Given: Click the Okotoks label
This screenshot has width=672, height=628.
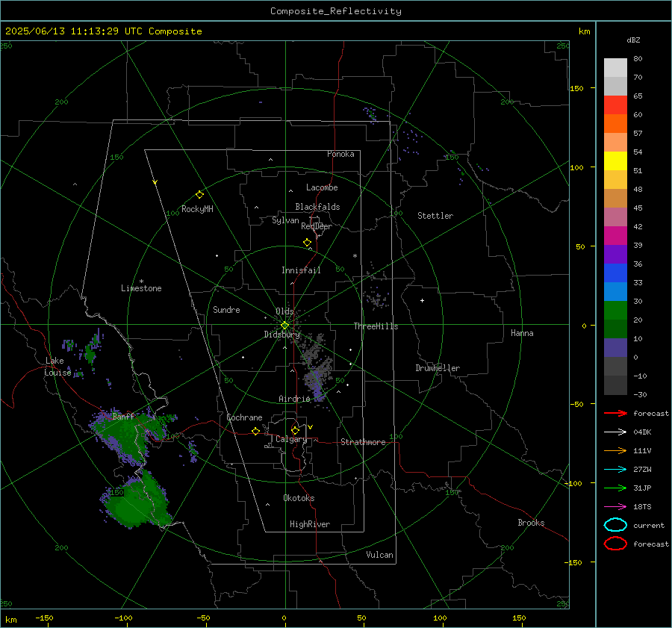Looking at the screenshot, I should pos(299,498).
